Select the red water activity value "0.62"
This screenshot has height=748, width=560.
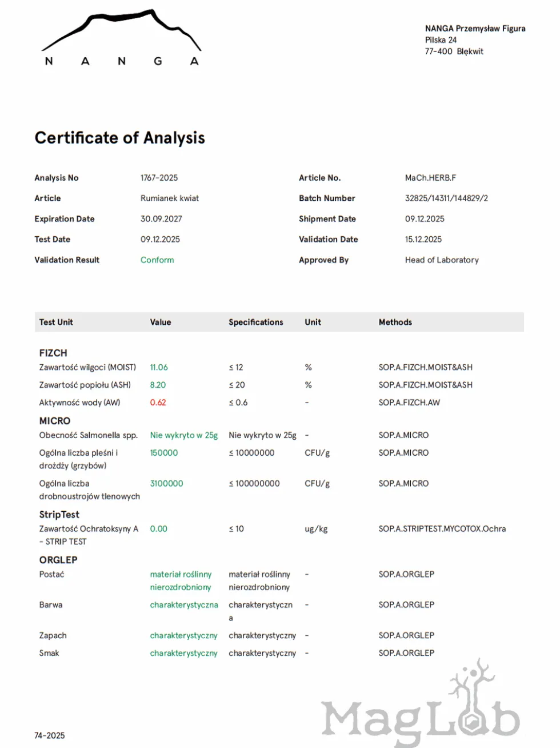pos(158,403)
